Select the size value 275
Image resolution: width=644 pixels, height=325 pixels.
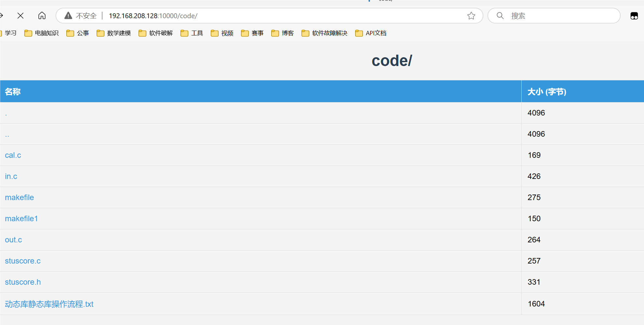pyautogui.click(x=534, y=197)
